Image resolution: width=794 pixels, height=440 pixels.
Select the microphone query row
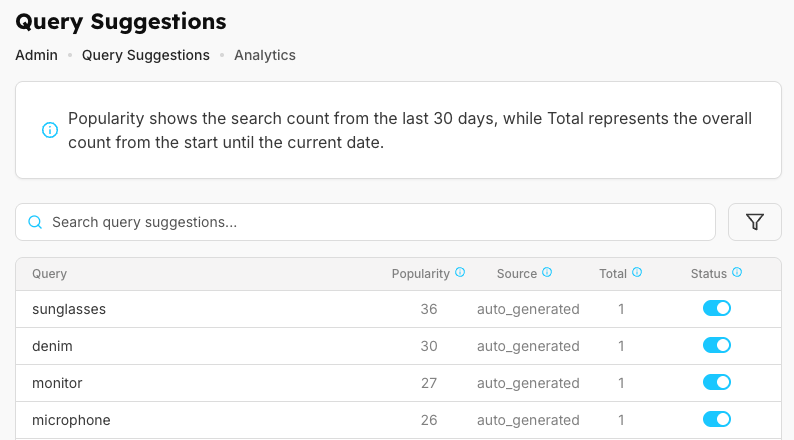(71, 420)
